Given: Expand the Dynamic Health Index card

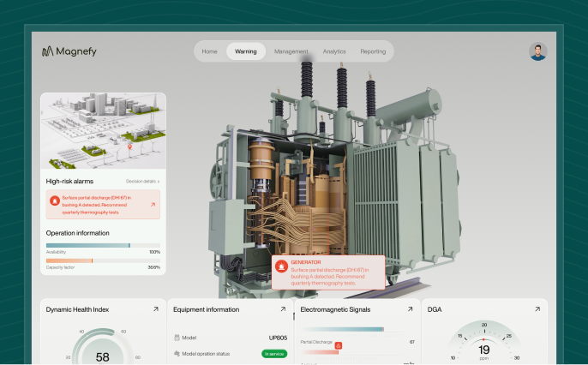Looking at the screenshot, I should click(x=156, y=309).
